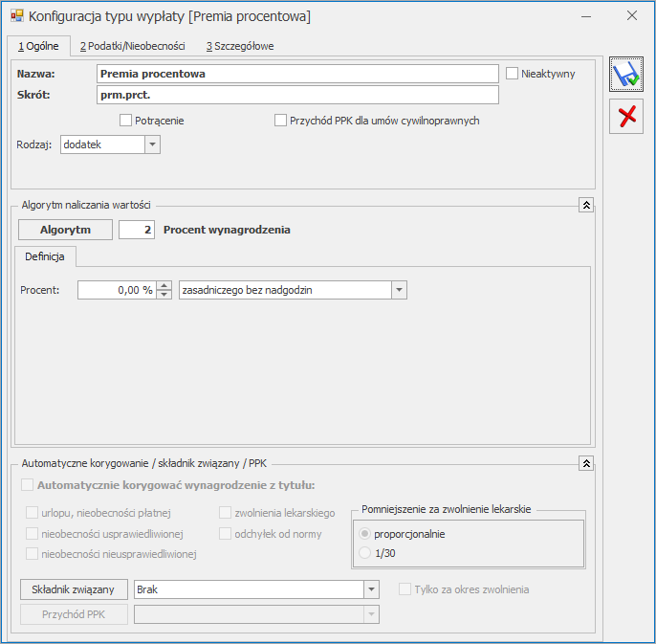The height and width of the screenshot is (644, 656).
Task: Open the Przychód PPK dropdown list
Action: coord(371,614)
